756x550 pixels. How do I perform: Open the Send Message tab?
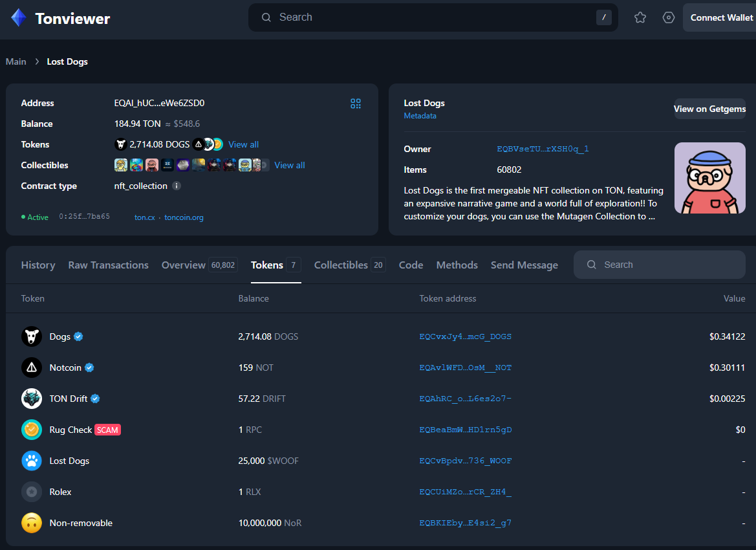(524, 265)
